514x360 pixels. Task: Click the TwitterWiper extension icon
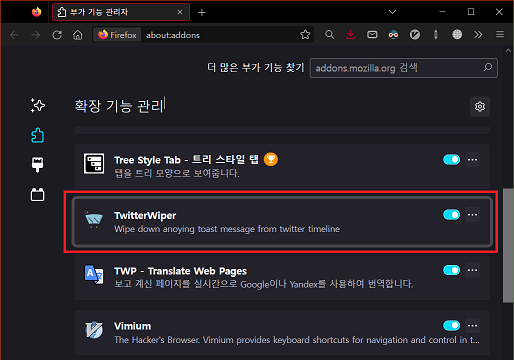94,219
